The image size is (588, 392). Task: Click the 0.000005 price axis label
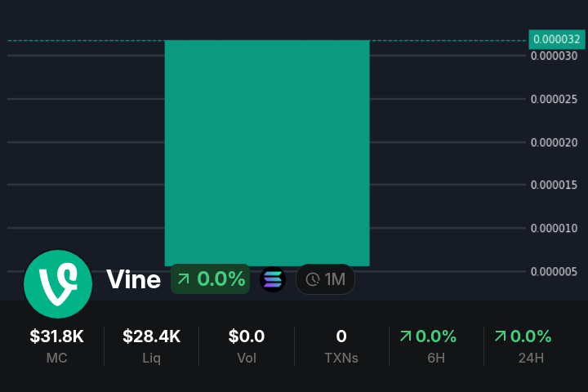(x=555, y=271)
